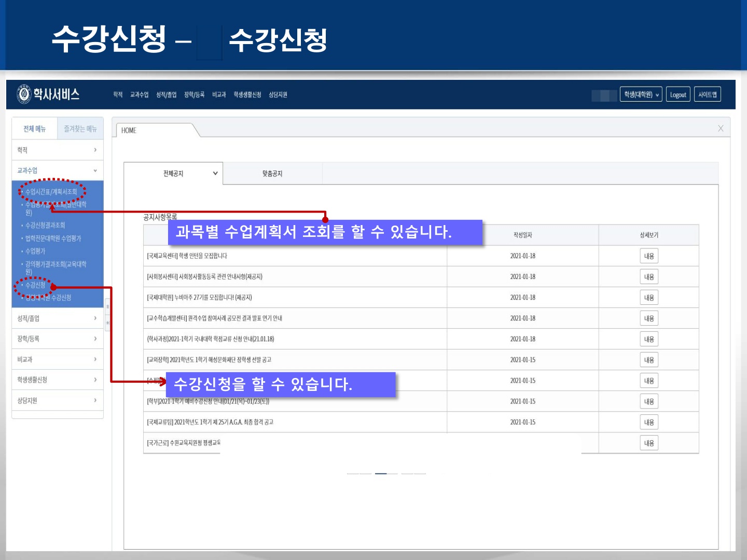Expand the 학적 sidebar menu chevron

pyautogui.click(x=95, y=150)
